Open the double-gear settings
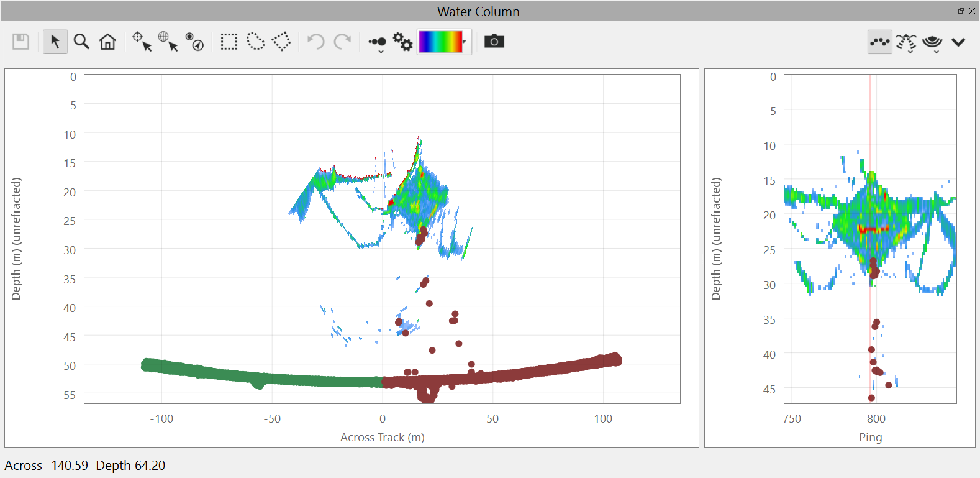The width and height of the screenshot is (980, 478). 402,42
